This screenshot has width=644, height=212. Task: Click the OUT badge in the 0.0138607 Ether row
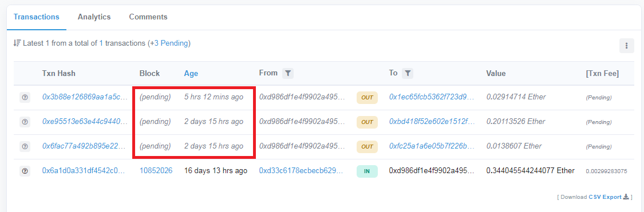click(367, 147)
